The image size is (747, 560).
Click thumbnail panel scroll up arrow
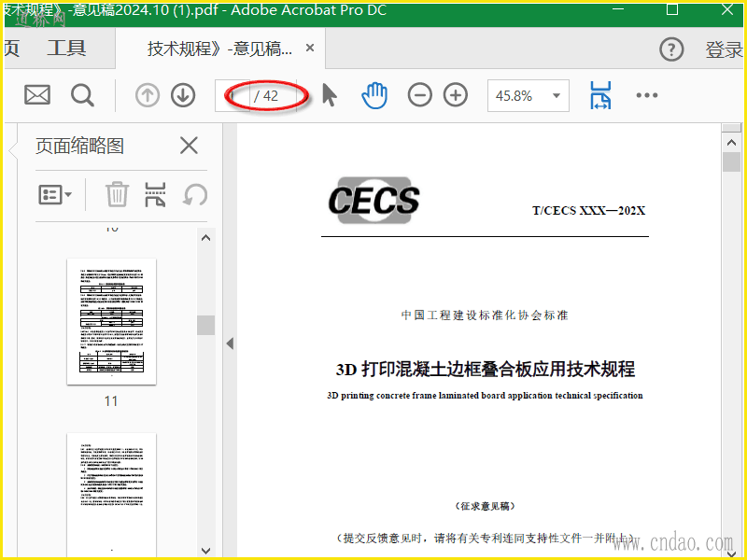pyautogui.click(x=205, y=238)
